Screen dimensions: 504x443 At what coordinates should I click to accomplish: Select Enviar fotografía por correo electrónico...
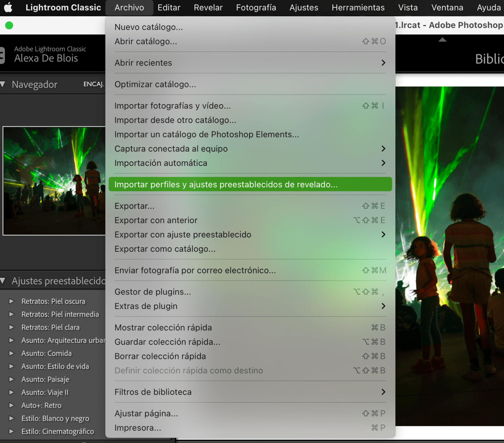250,271
